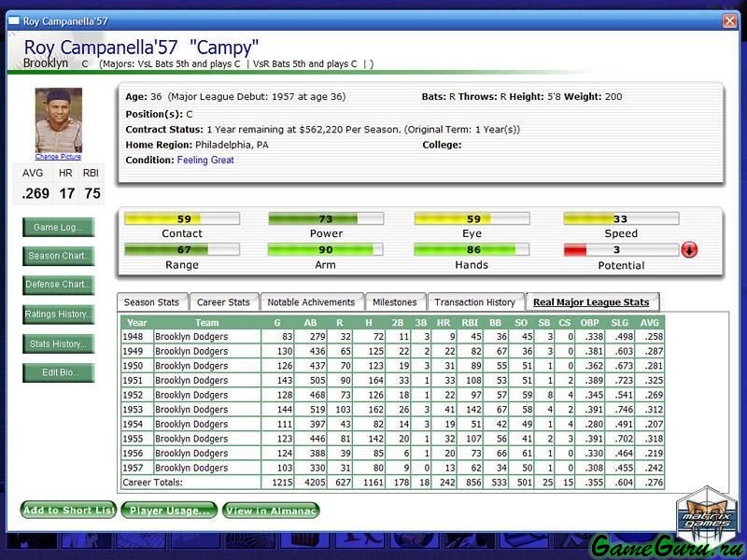Click the Year column header
Image resolution: width=747 pixels, height=560 pixels.
[x=136, y=322]
